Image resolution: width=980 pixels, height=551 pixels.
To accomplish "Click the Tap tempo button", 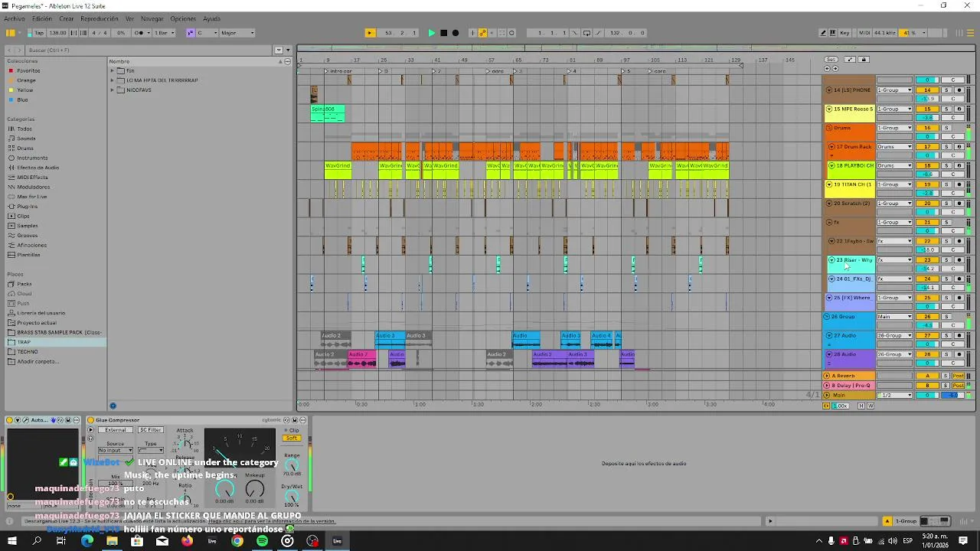I will [x=38, y=33].
